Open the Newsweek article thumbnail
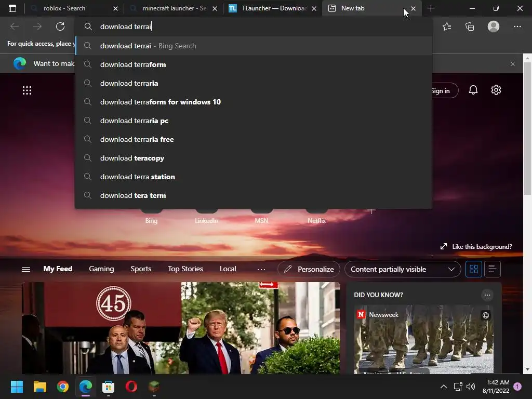The image size is (532, 399). click(x=424, y=339)
